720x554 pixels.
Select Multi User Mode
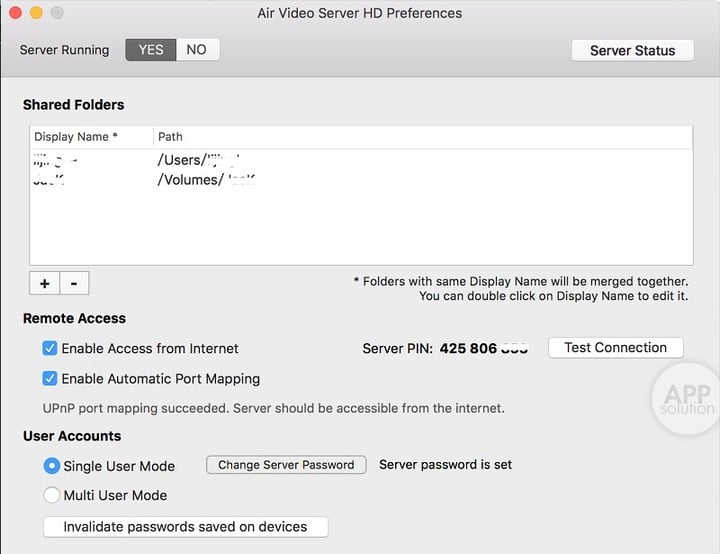click(x=51, y=495)
